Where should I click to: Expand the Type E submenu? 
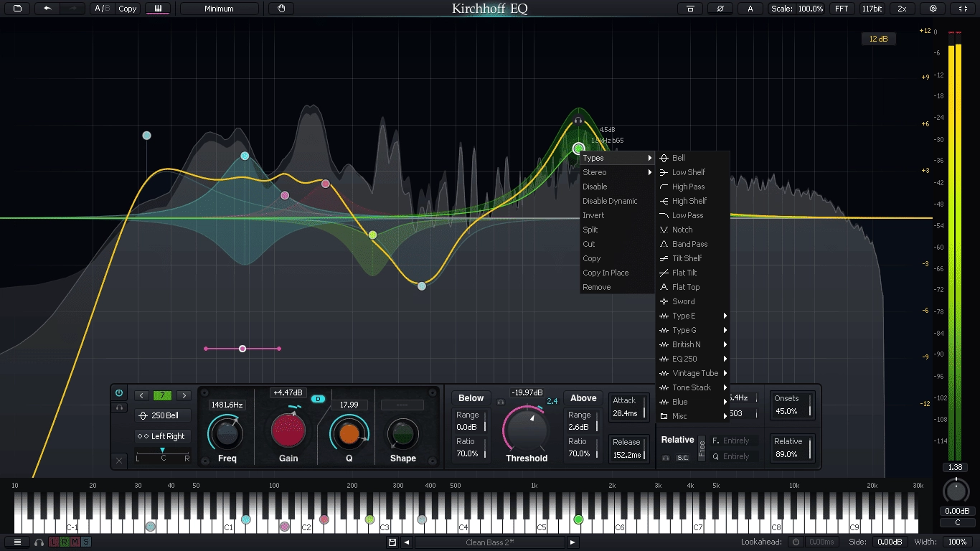692,316
